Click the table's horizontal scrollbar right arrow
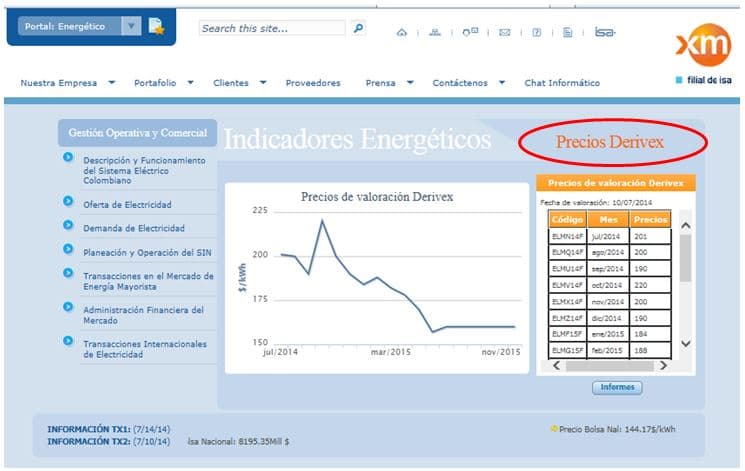 click(x=665, y=366)
